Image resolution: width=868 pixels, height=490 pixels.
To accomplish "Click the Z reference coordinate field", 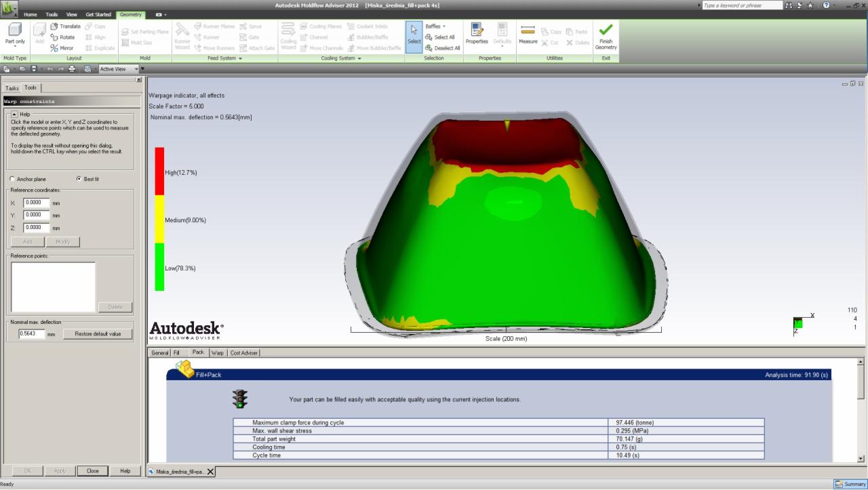I will (37, 228).
